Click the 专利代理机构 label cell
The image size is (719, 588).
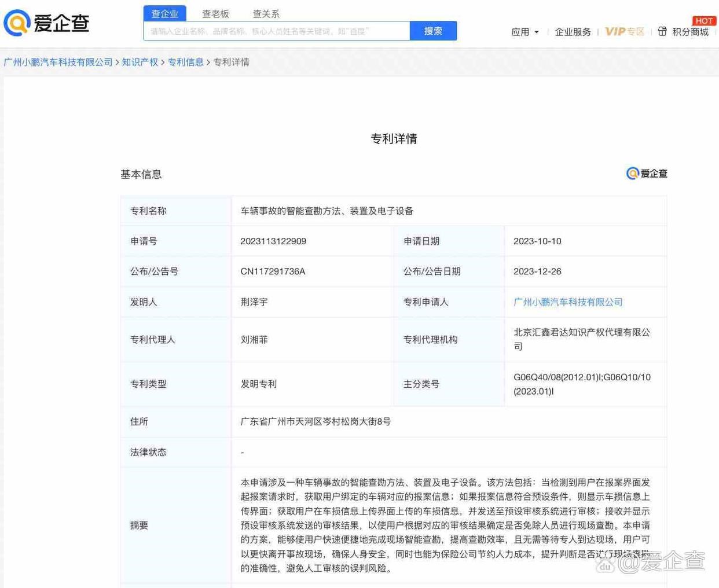(x=449, y=340)
